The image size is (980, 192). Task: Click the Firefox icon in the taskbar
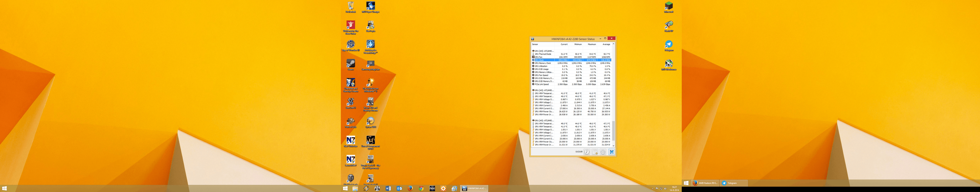pyautogui.click(x=410, y=188)
